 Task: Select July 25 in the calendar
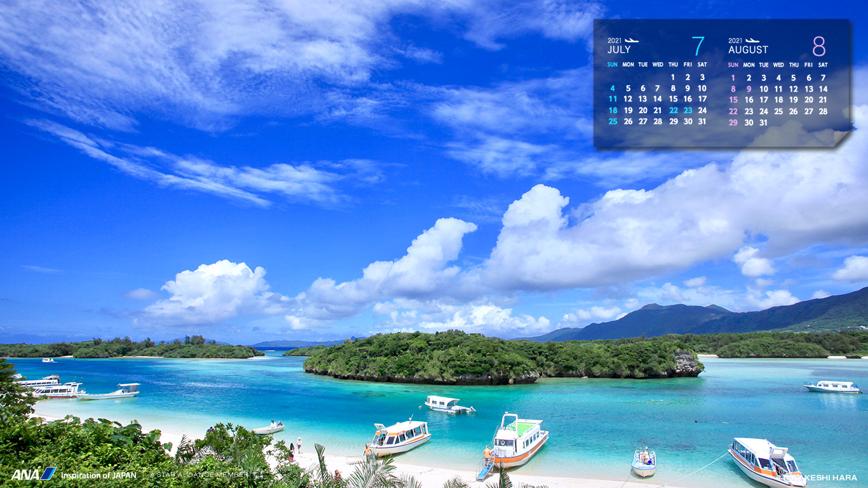(613, 121)
